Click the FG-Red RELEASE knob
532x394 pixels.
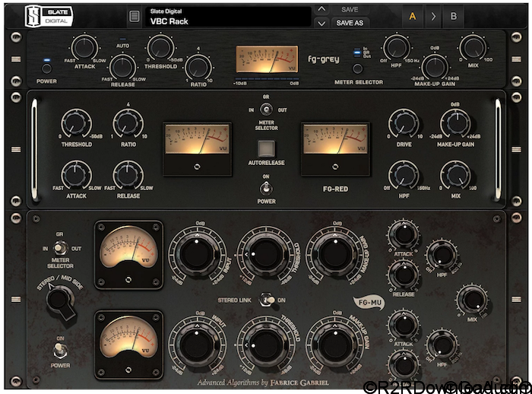[x=128, y=176]
